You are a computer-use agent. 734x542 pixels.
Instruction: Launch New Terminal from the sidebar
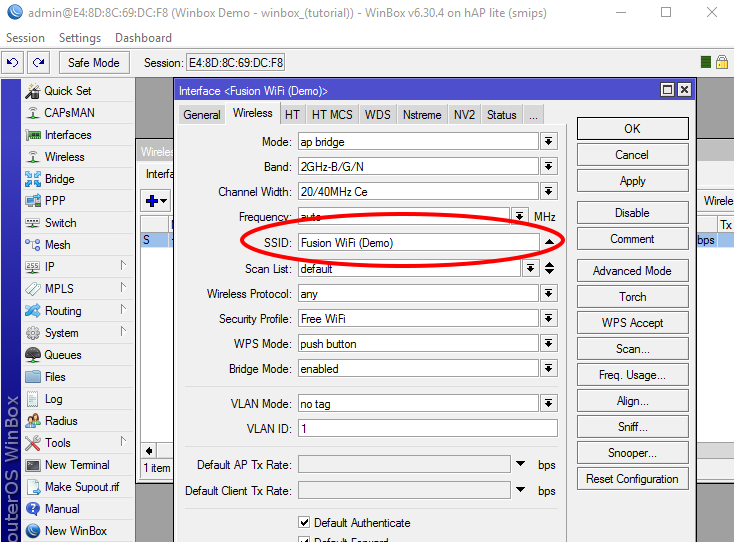coord(78,465)
